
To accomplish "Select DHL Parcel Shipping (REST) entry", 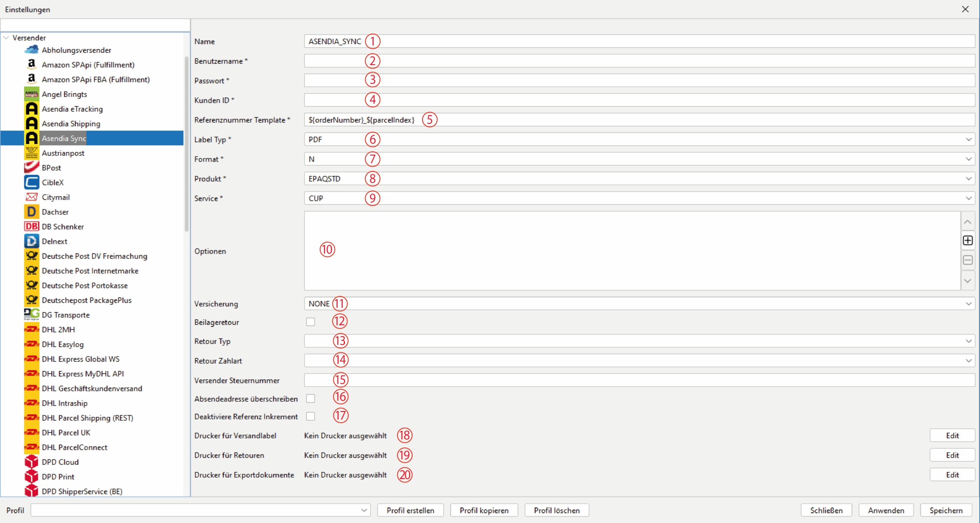I will (x=87, y=418).
